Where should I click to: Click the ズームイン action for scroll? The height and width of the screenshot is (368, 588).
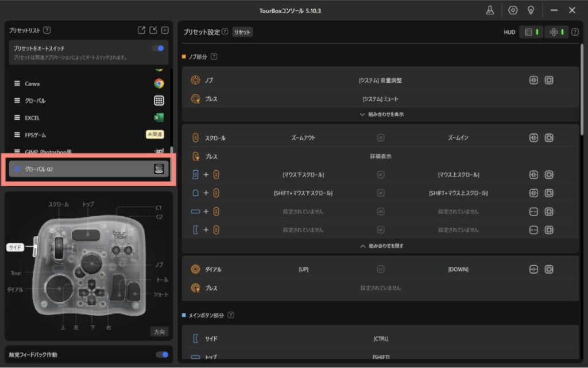[462, 138]
